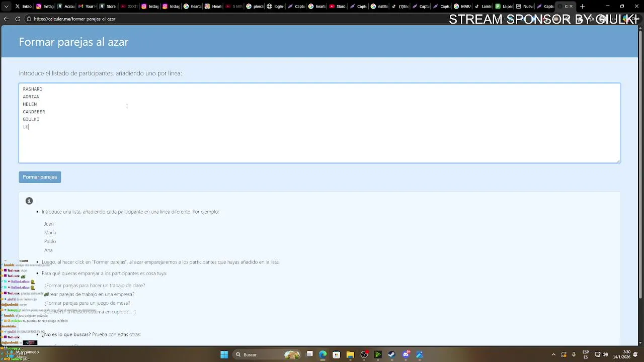Open Steam from the taskbar
This screenshot has width=644, height=362.
point(391,354)
